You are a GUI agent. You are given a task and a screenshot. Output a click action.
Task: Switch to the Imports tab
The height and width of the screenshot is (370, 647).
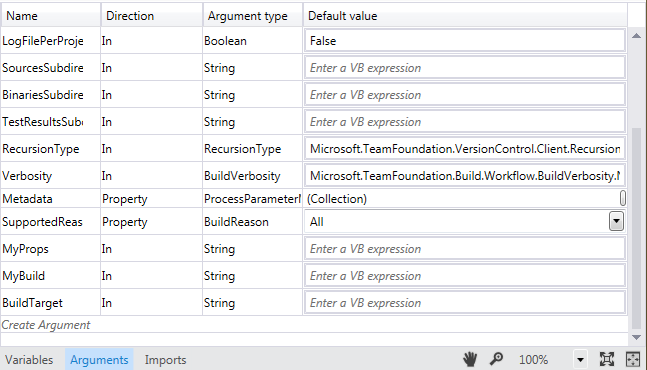point(165,360)
